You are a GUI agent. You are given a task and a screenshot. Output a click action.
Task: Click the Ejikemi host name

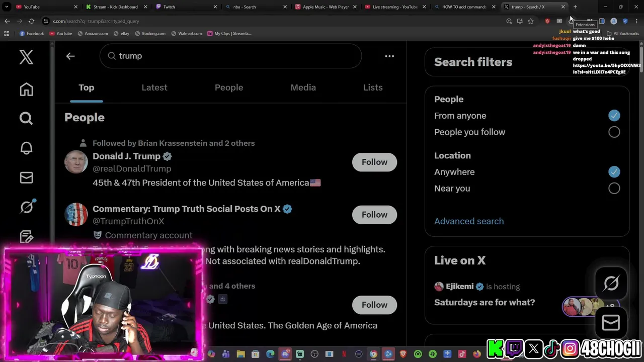[x=459, y=287]
